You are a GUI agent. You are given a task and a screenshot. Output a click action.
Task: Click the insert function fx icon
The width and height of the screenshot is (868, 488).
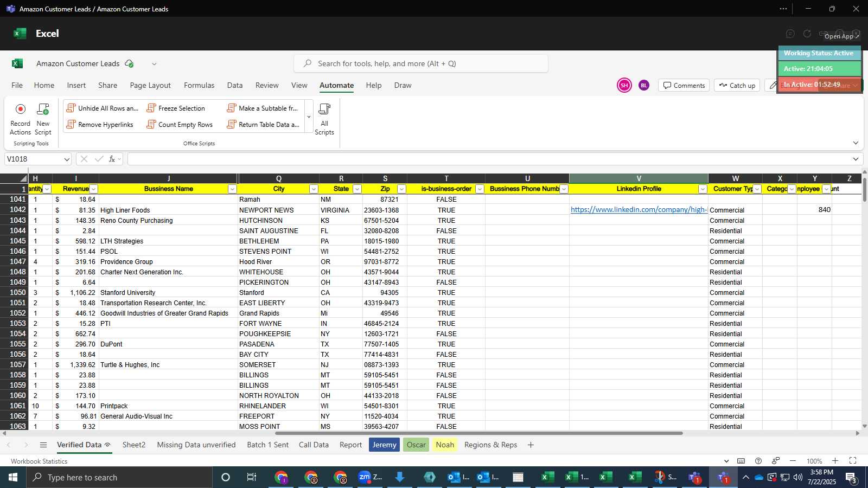[112, 159]
